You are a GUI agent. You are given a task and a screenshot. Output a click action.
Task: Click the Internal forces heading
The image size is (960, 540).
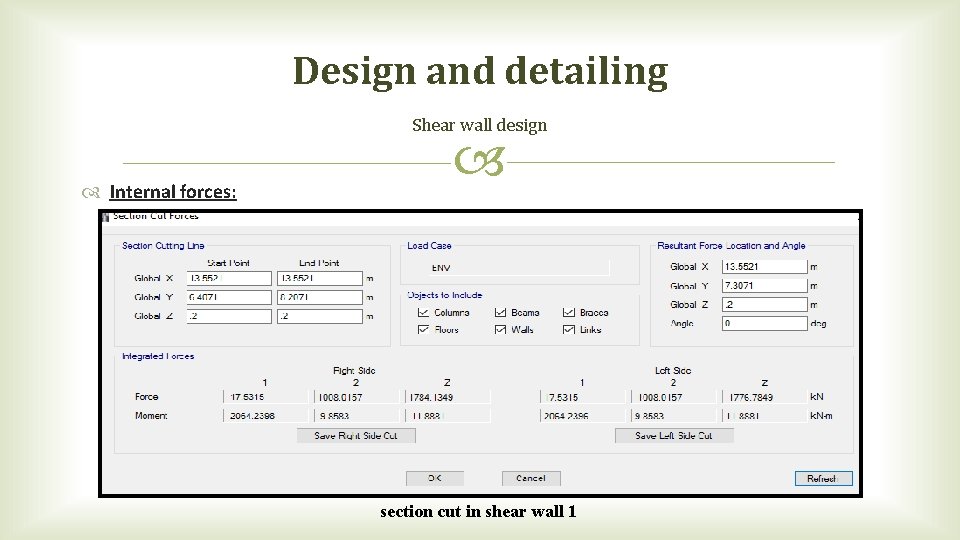coord(173,192)
